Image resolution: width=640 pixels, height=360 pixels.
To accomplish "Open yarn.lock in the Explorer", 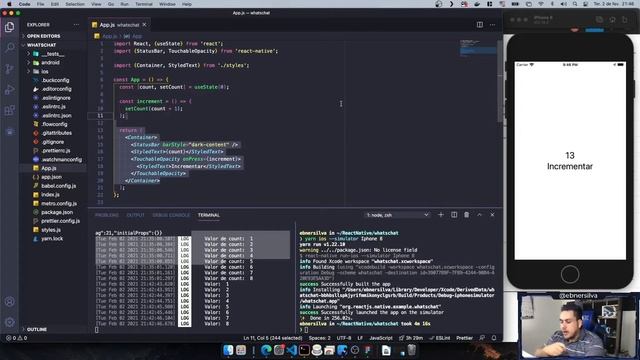I will tap(52, 239).
